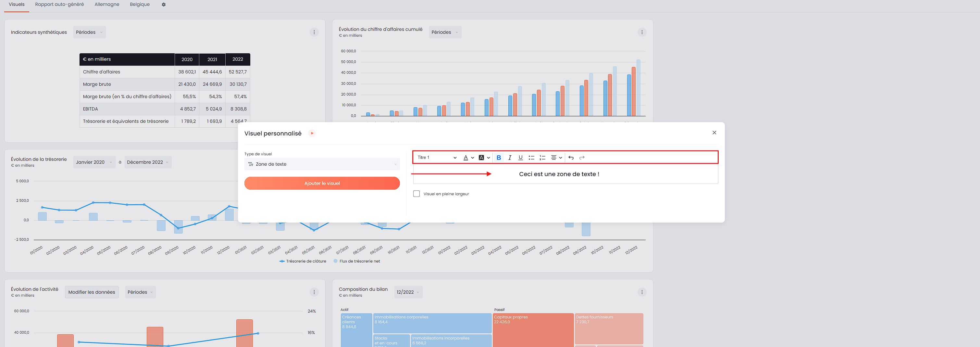Open Évolution de l'activité three-dot menu
This screenshot has width=980, height=347.
pos(314,292)
